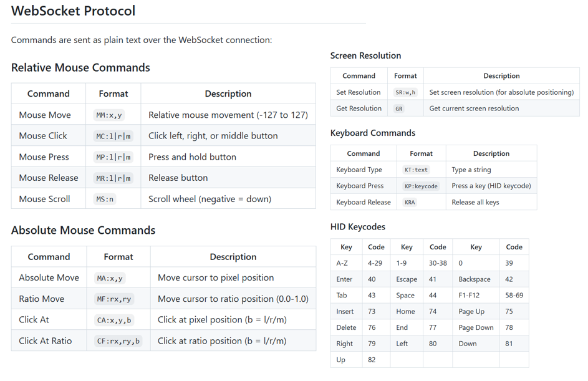Click the WebSocket Protocol heading
This screenshot has width=588, height=381.
click(73, 11)
